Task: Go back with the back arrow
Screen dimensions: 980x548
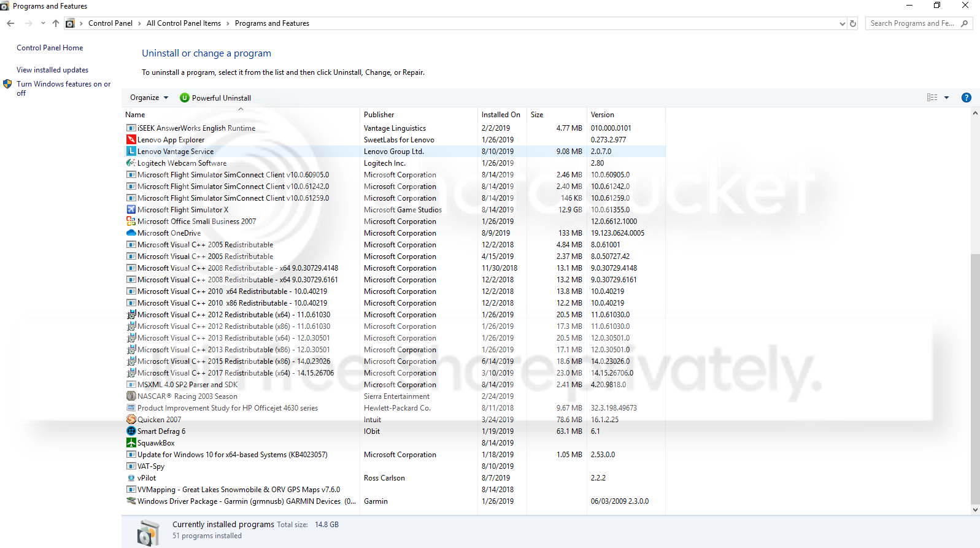Action: tap(10, 23)
